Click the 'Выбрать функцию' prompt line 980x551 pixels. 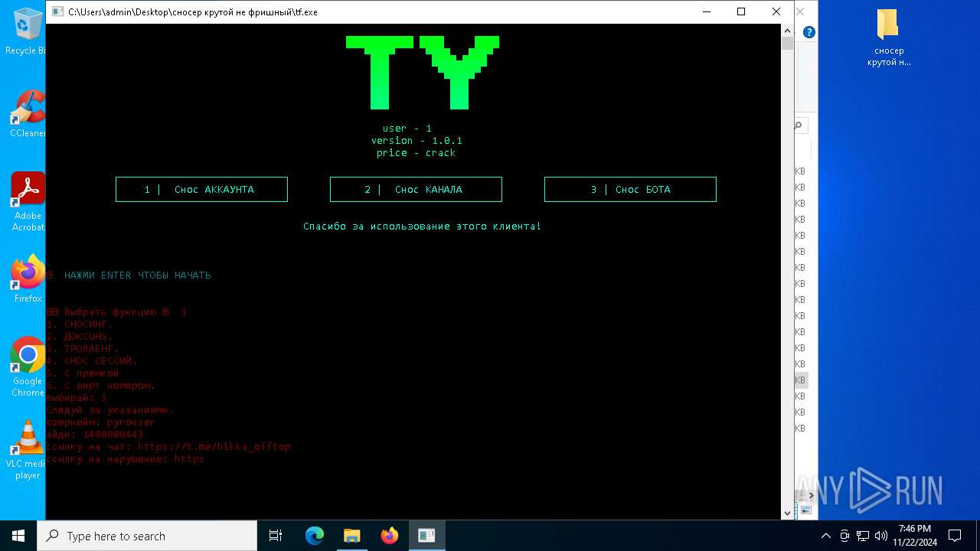pos(116,312)
